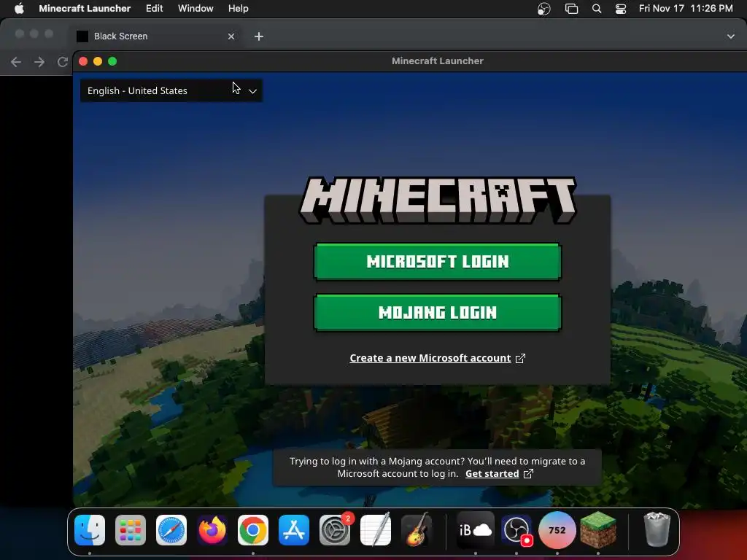This screenshot has width=747, height=560.
Task: Open Minecraft grass block icon in dock
Action: [x=598, y=530]
